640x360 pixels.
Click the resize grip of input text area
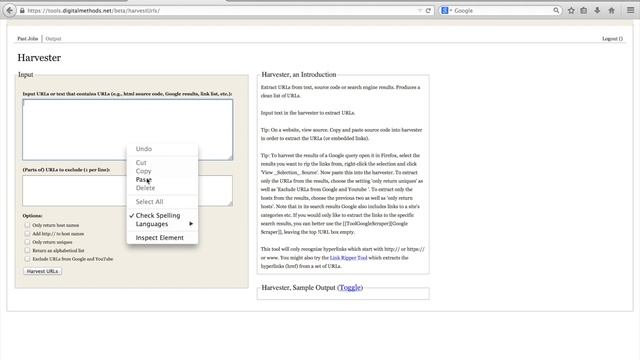pyautogui.click(x=230, y=158)
